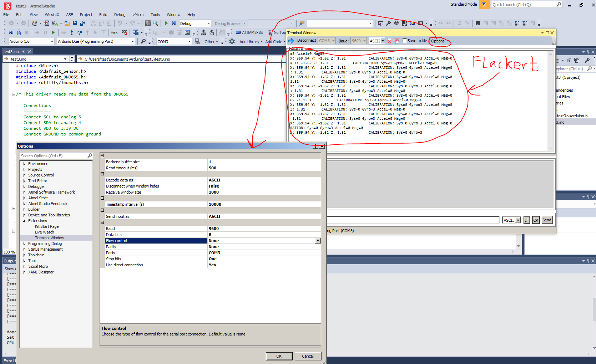This screenshot has width=596, height=364.
Task: Click the help question mark in the Options dialog
Action: click(x=315, y=146)
